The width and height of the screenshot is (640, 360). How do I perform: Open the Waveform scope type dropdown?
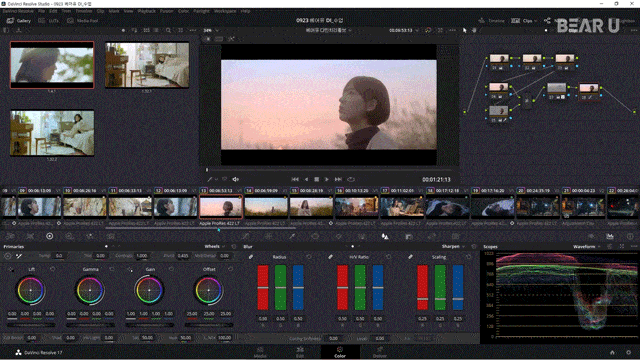pos(587,247)
